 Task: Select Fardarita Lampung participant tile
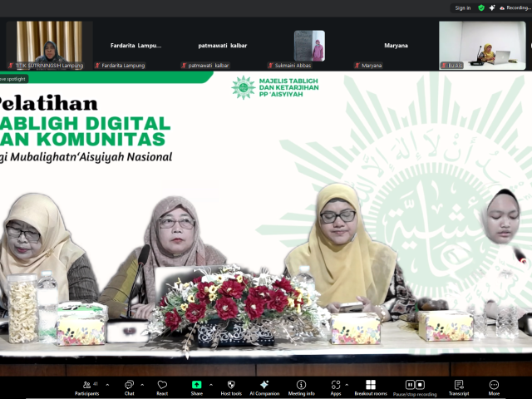click(136, 46)
